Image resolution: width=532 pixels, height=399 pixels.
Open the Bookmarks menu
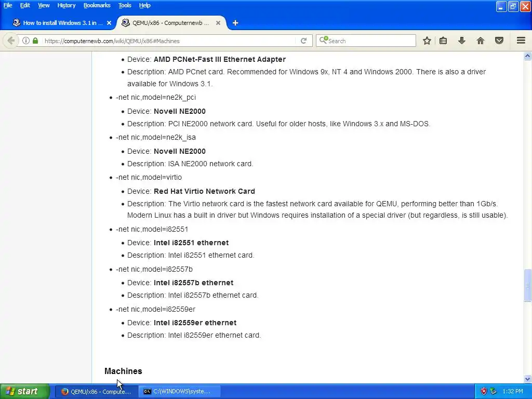click(97, 5)
